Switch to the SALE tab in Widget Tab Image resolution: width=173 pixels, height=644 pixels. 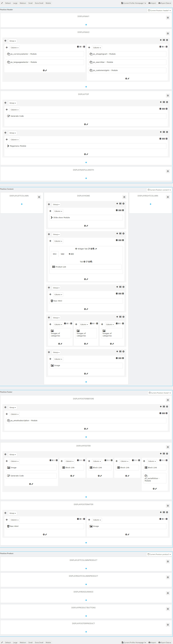point(63,254)
